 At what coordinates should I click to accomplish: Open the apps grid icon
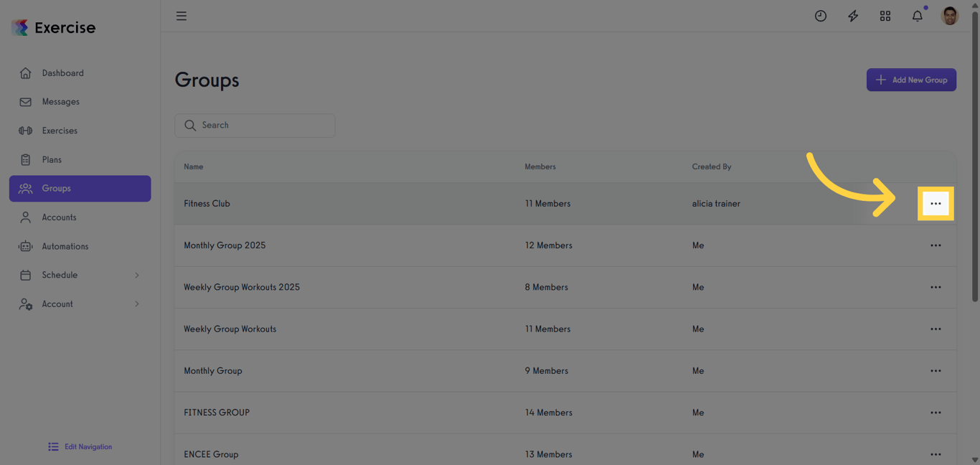click(885, 16)
